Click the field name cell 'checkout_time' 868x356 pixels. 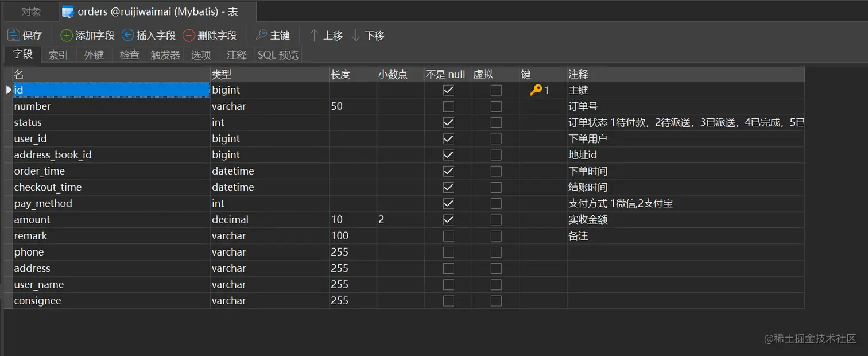click(x=111, y=187)
